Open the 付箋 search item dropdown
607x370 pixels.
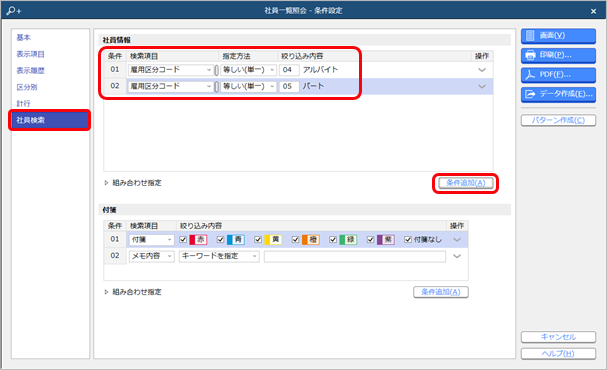151,240
